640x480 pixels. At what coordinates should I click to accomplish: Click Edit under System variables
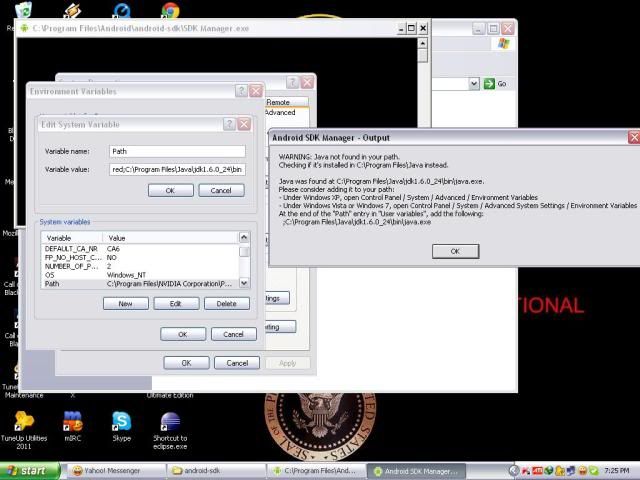(176, 304)
